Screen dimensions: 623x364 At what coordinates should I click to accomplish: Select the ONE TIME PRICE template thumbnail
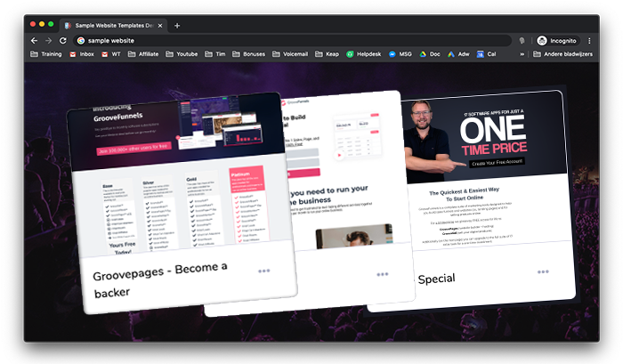click(486, 171)
